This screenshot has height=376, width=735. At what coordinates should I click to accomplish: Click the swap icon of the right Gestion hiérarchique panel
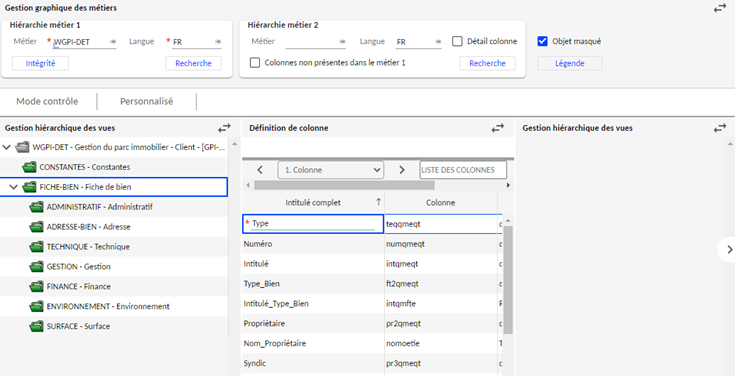coord(720,128)
